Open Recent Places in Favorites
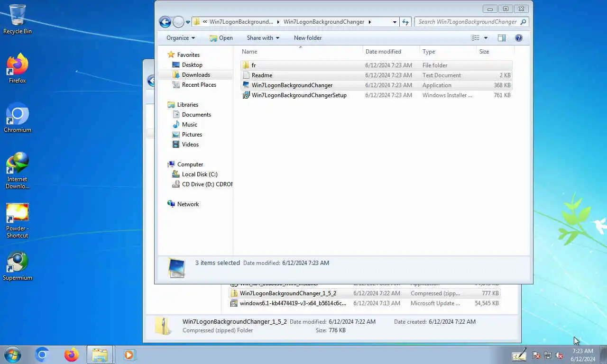Image resolution: width=607 pixels, height=364 pixels. pos(199,85)
